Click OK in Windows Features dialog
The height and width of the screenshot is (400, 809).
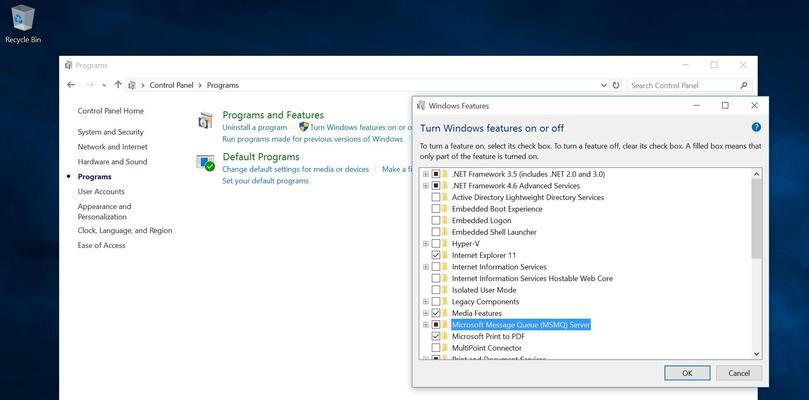(x=687, y=373)
